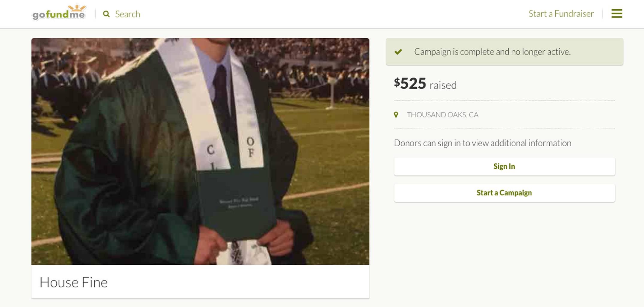Click the green diploma cover in the photo

pyautogui.click(x=237, y=204)
